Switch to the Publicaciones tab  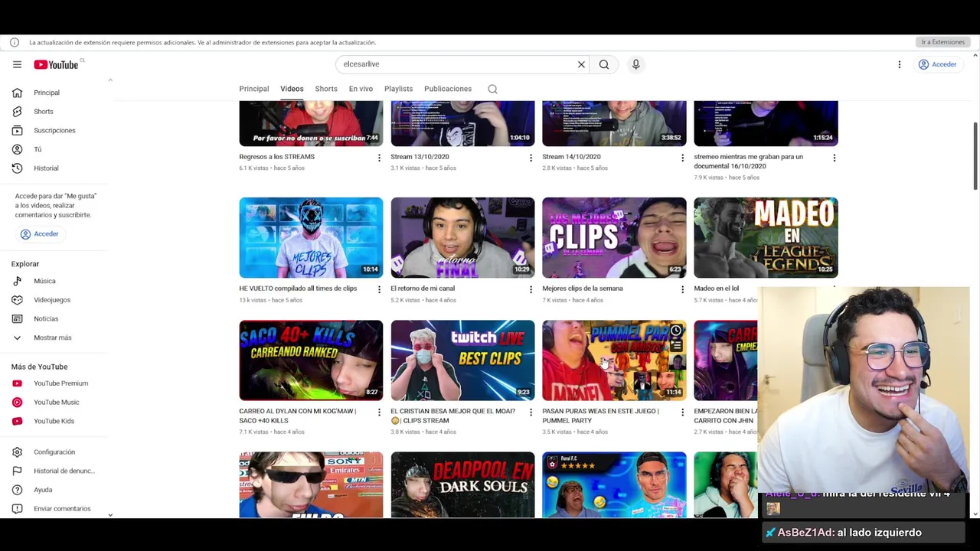[448, 89]
